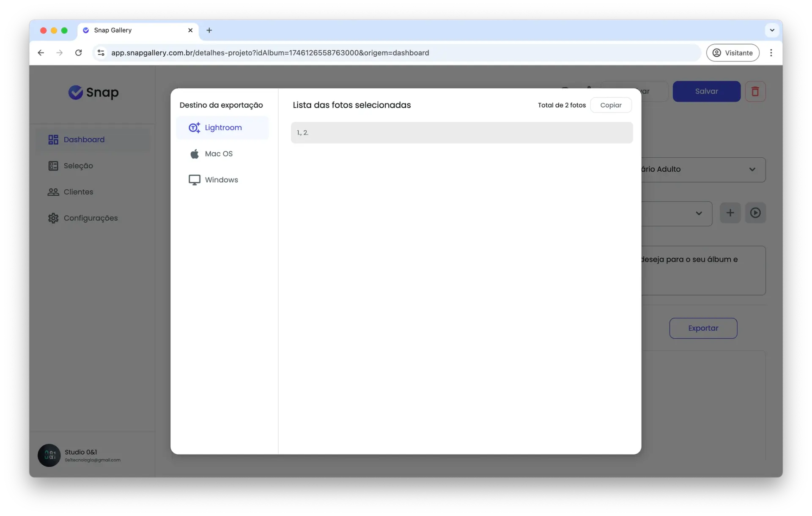Copy the selected photo list
This screenshot has height=516, width=812.
click(611, 105)
